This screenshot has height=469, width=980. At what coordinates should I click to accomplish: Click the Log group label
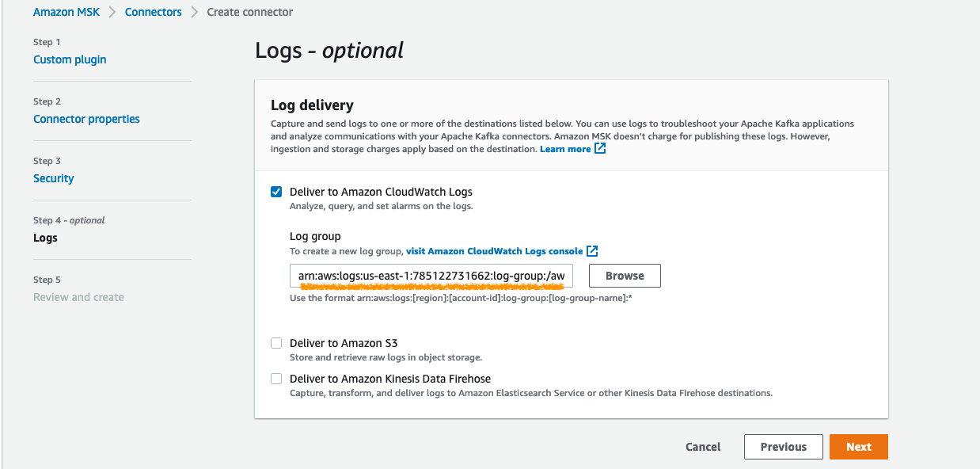pyautogui.click(x=315, y=236)
